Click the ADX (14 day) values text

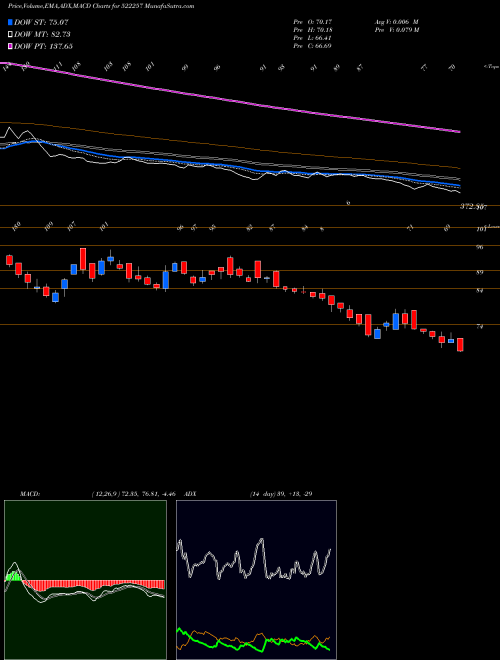tap(280, 493)
